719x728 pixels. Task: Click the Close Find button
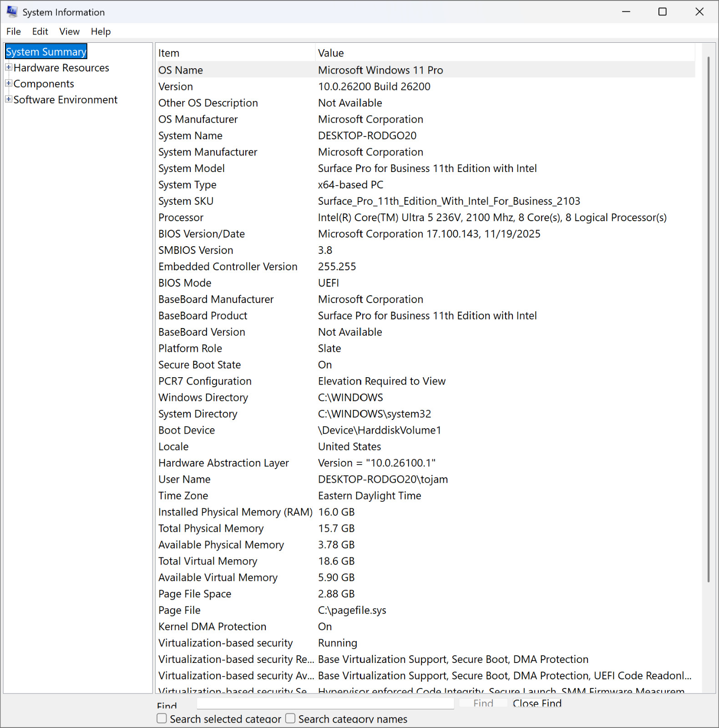537,703
